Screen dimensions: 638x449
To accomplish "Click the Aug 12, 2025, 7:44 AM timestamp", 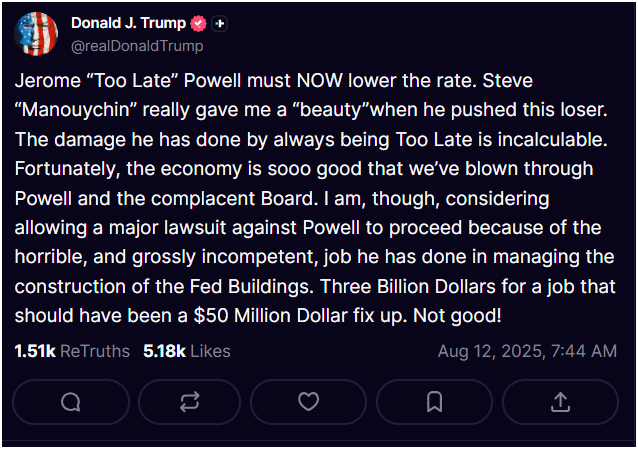I will click(x=527, y=351).
